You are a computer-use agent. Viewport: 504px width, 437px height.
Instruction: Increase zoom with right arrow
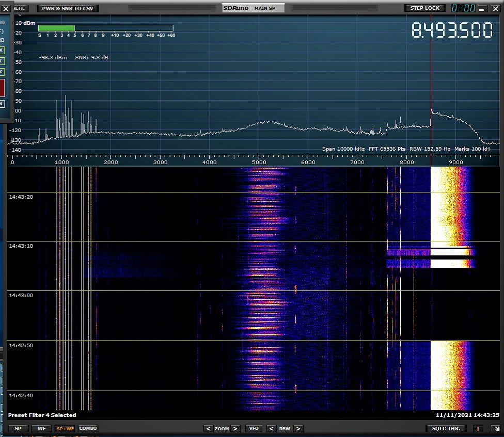[235, 428]
